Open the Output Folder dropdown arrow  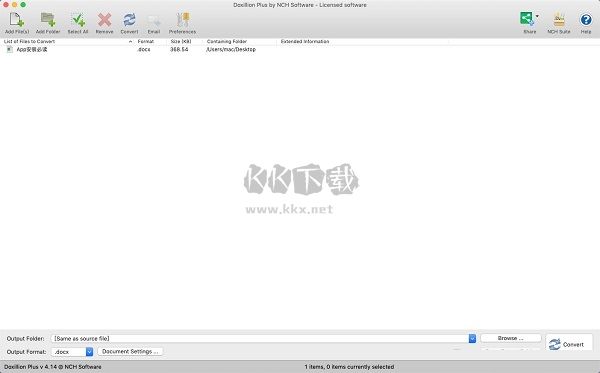pyautogui.click(x=472, y=339)
